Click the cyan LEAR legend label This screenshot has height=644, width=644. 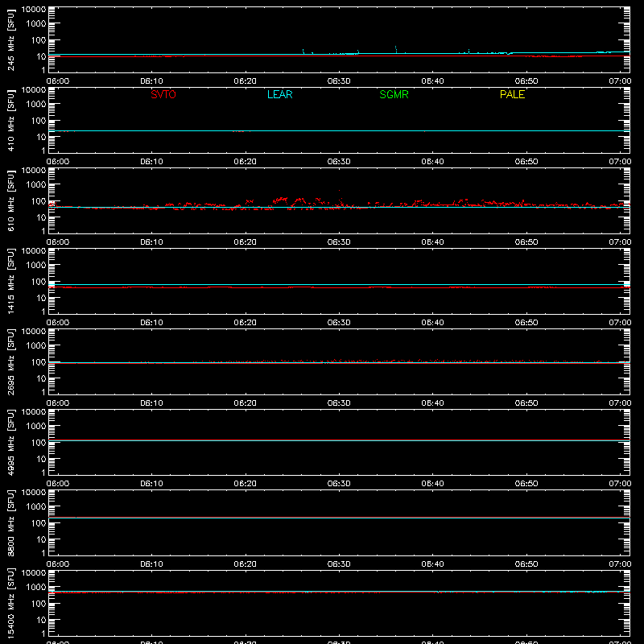(x=279, y=94)
